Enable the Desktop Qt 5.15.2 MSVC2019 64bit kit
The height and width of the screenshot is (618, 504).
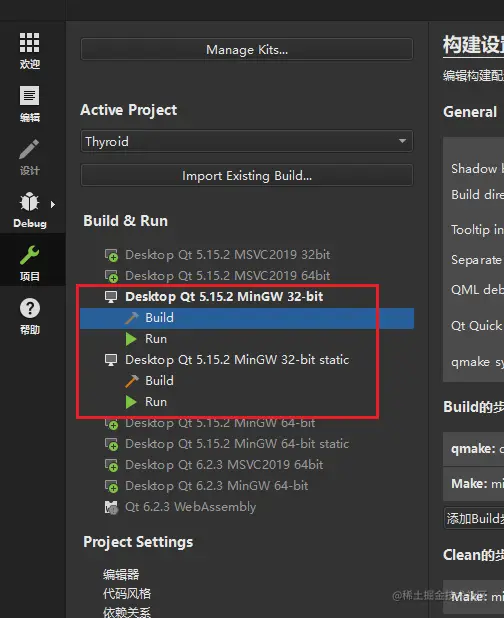coord(217,275)
